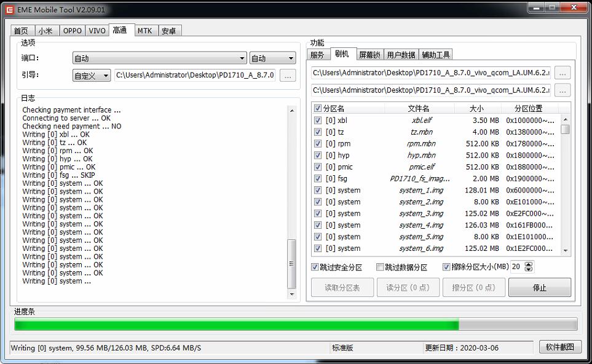Expand the 引导 自定义 dropdown
Screen dimensions: 592x364
(x=92, y=76)
